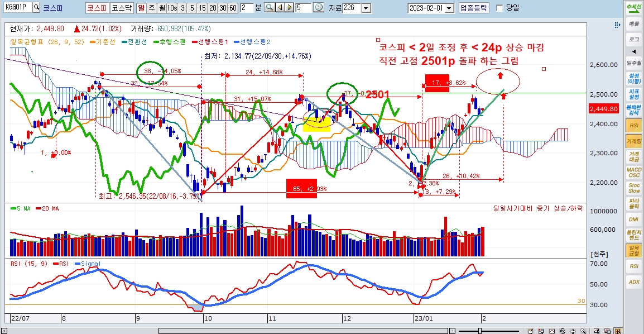The image size is (644, 334).
Task: Toggle 거래대금 indicator in sidebar
Action: pyautogui.click(x=634, y=157)
